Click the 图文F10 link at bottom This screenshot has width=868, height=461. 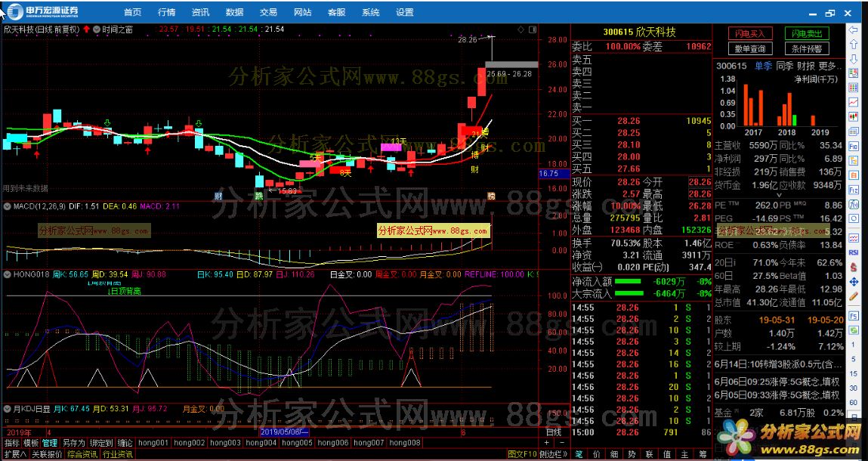pyautogui.click(x=523, y=454)
